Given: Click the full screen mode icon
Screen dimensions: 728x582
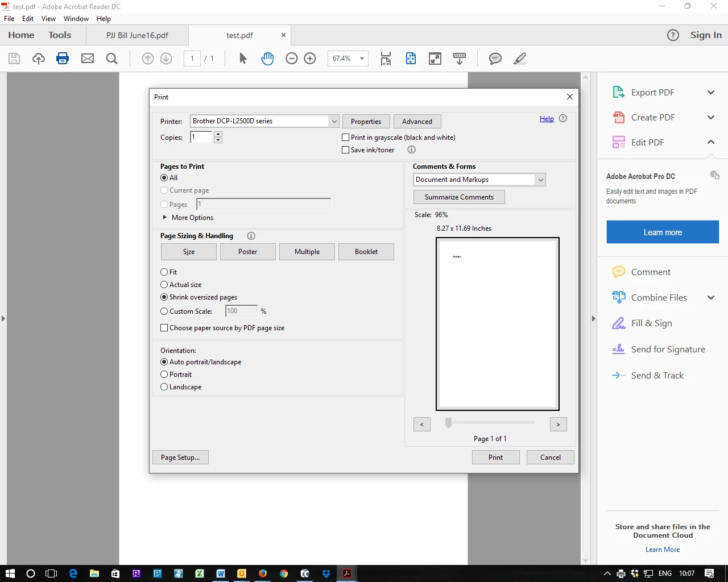Looking at the screenshot, I should coord(435,59).
